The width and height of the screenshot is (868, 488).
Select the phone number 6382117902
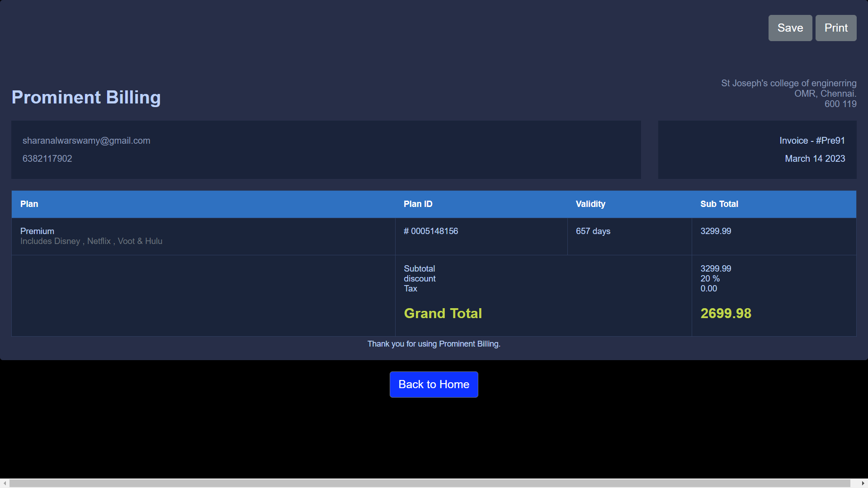[x=47, y=159]
